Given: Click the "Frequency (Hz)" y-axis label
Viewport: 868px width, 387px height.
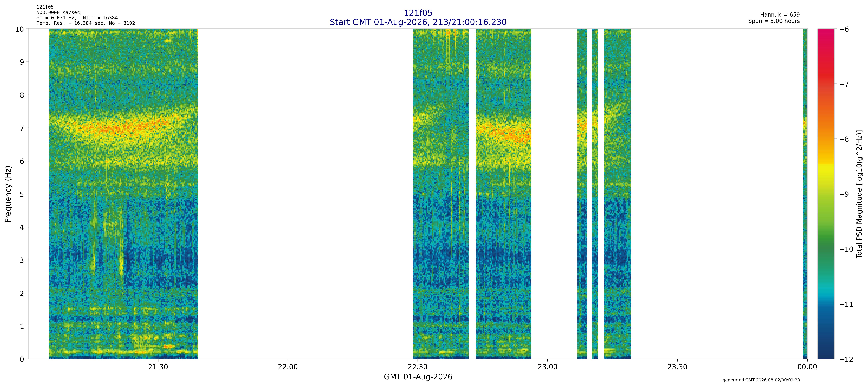Looking at the screenshot, I should coord(8,194).
